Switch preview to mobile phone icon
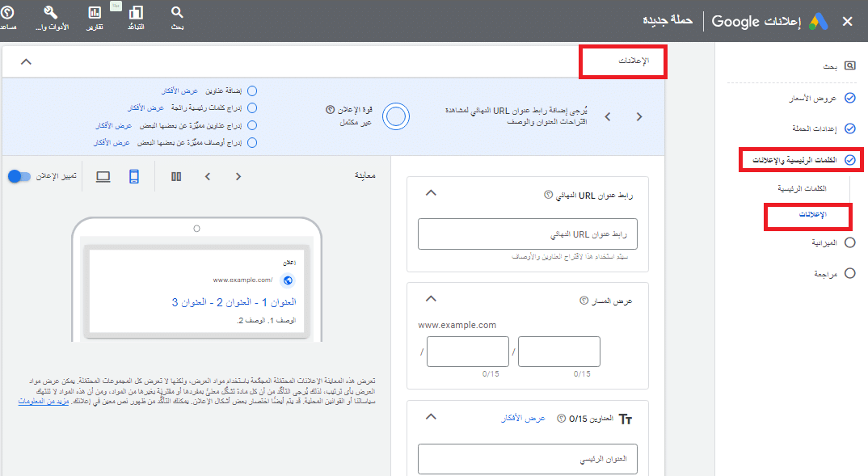The width and height of the screenshot is (868, 476). pos(134,176)
